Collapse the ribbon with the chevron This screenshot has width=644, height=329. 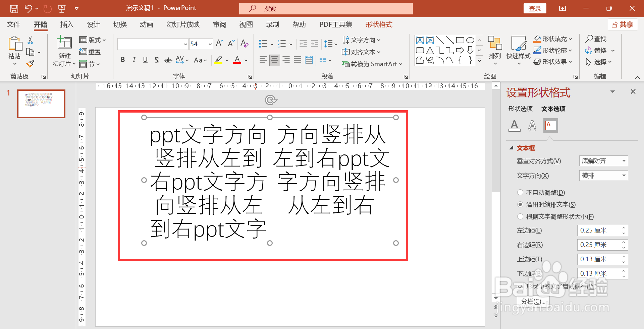click(637, 77)
